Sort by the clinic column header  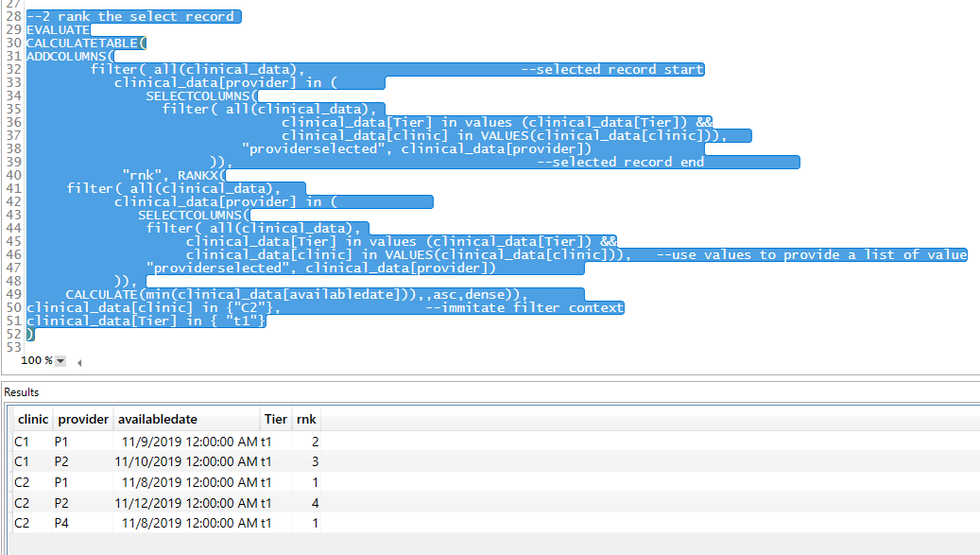[x=33, y=420]
